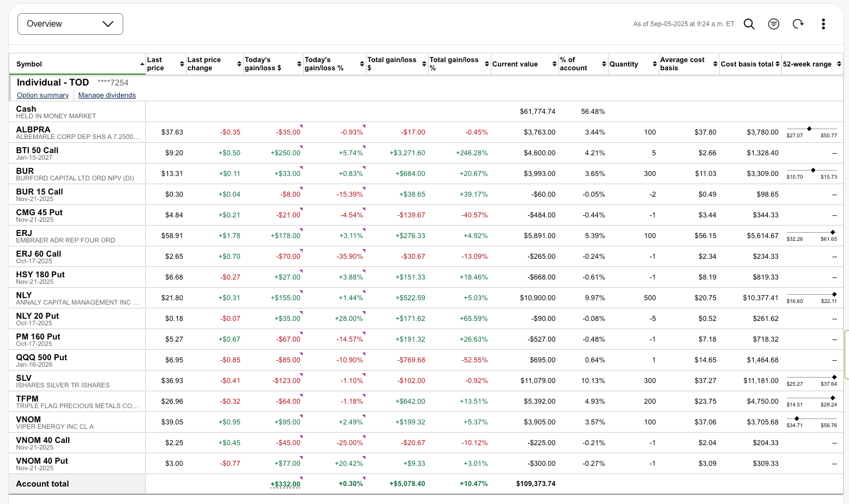Select the NLY 20 Put position

(x=38, y=316)
